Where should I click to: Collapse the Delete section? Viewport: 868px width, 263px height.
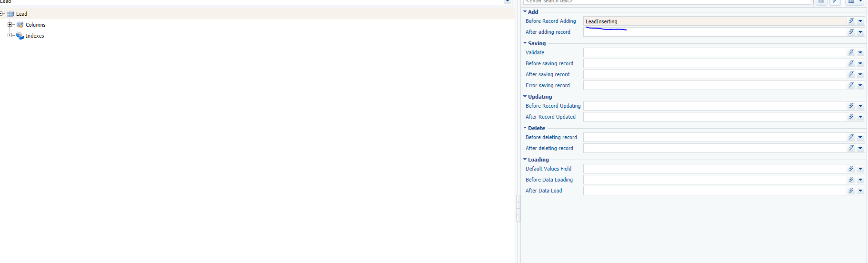525,128
